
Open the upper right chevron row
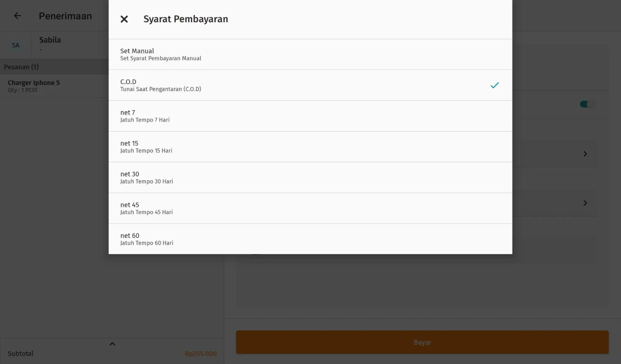pos(585,154)
